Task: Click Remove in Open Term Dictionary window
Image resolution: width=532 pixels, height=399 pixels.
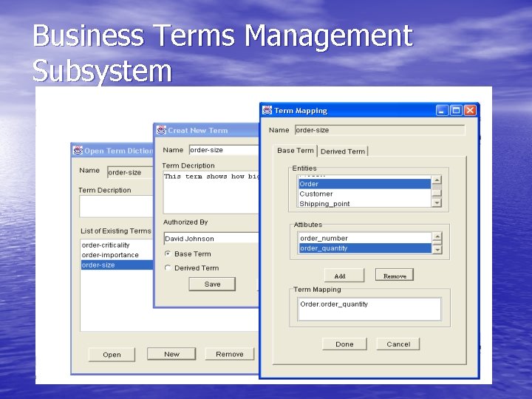Action: tap(229, 354)
